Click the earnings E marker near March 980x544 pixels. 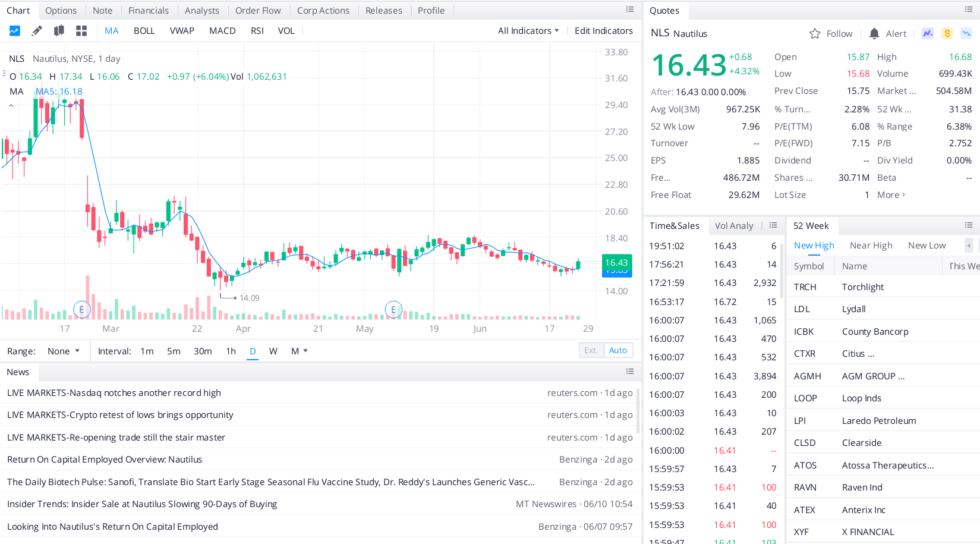(x=81, y=309)
